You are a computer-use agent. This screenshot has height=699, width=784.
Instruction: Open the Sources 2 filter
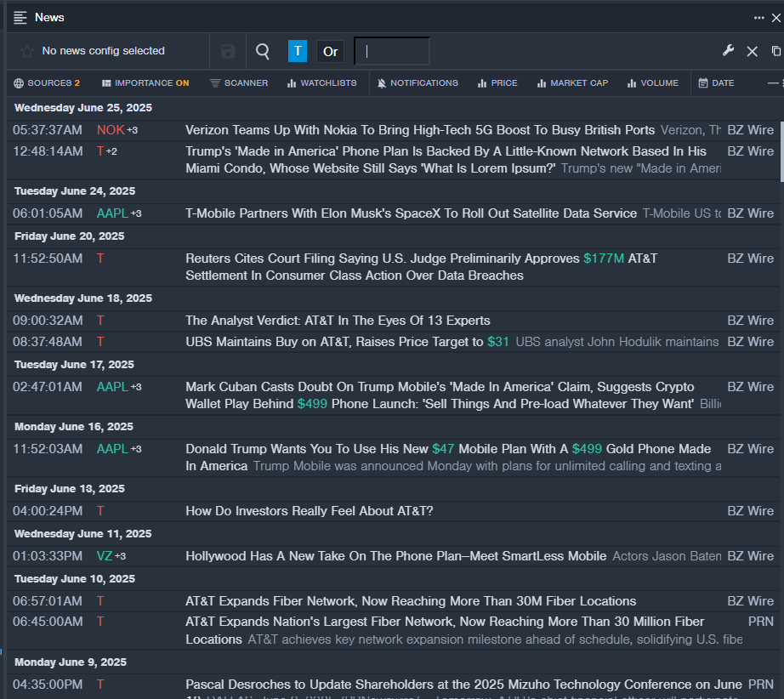click(x=47, y=83)
